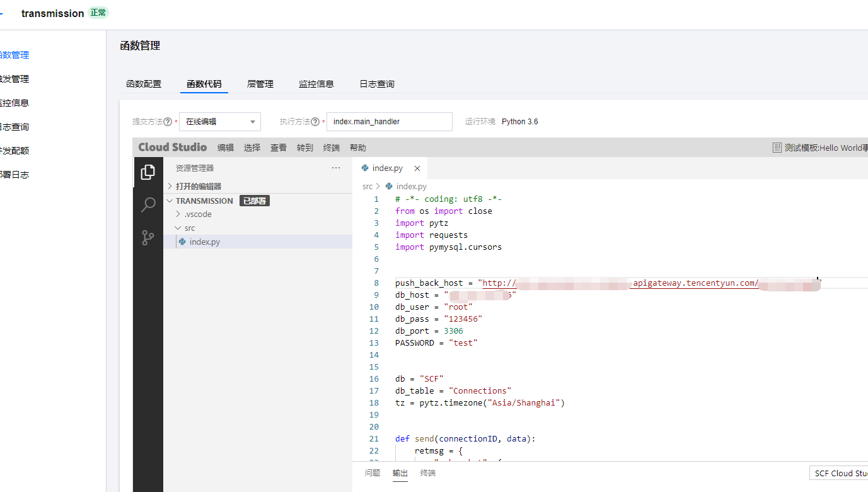The height and width of the screenshot is (492, 868).
Task: Switch to the 日志查询 tab
Action: [x=377, y=84]
